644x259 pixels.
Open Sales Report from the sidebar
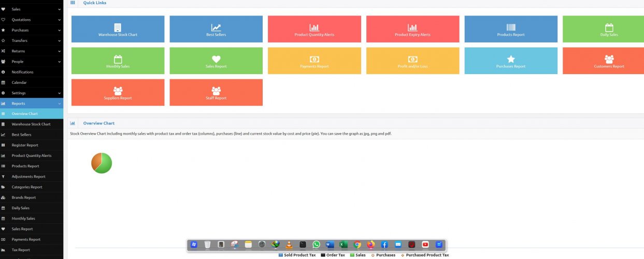pos(32,229)
